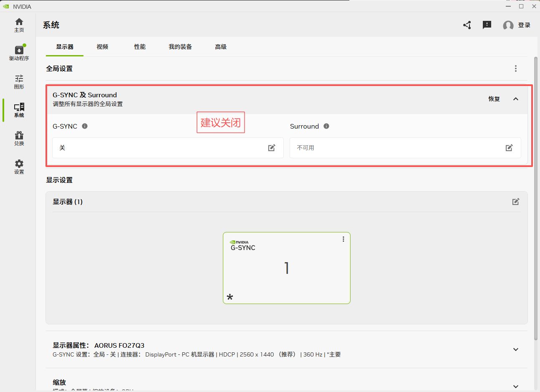540x392 pixels.
Task: Switch to the 我的装备 tab
Action: point(180,47)
